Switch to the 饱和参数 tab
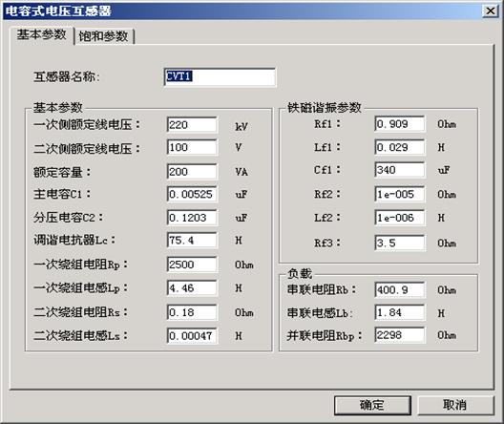Screen dimensions: 504x424 point(103,36)
